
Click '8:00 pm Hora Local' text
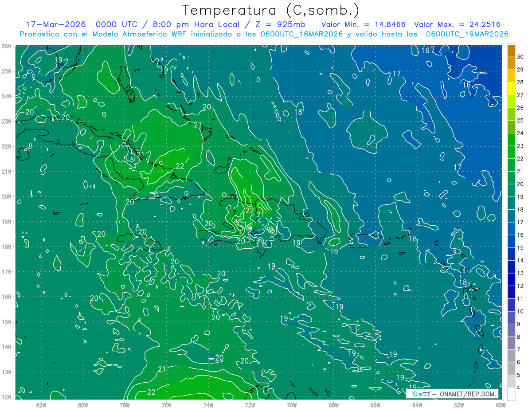tap(196, 24)
